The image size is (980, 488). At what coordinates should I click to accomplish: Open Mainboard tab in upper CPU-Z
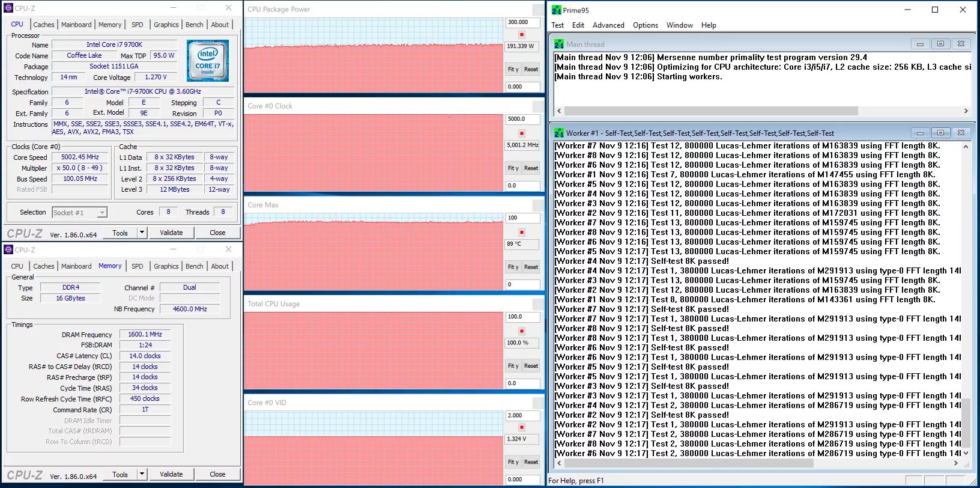pos(76,25)
